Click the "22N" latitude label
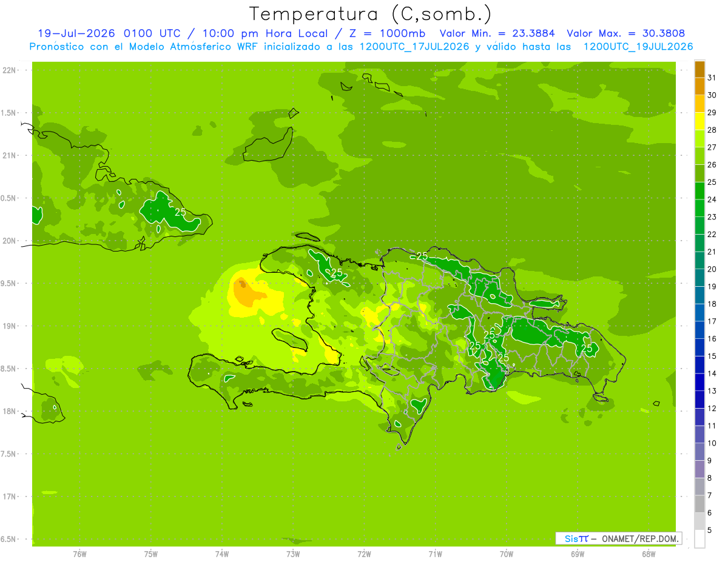This screenshot has width=728, height=562. pyautogui.click(x=9, y=70)
